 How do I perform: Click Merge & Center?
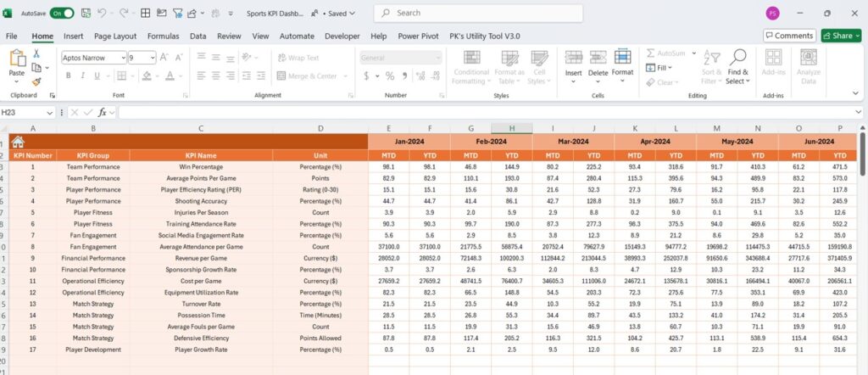pyautogui.click(x=307, y=76)
